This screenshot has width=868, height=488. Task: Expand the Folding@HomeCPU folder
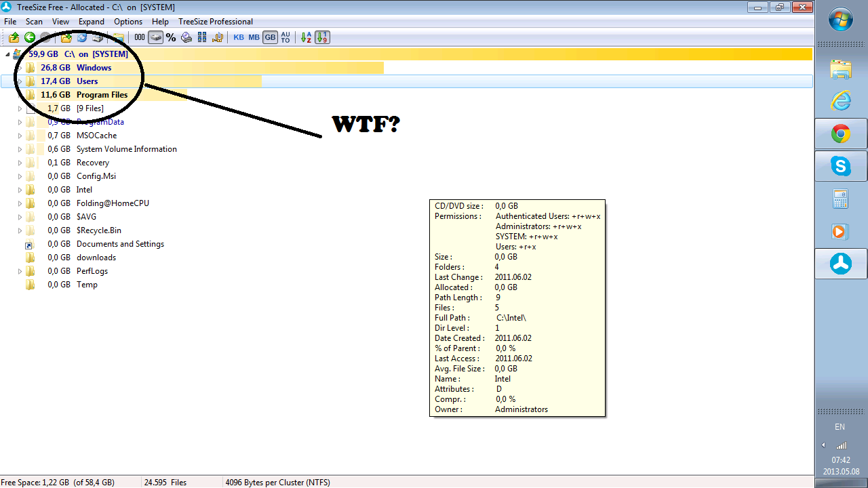point(20,203)
